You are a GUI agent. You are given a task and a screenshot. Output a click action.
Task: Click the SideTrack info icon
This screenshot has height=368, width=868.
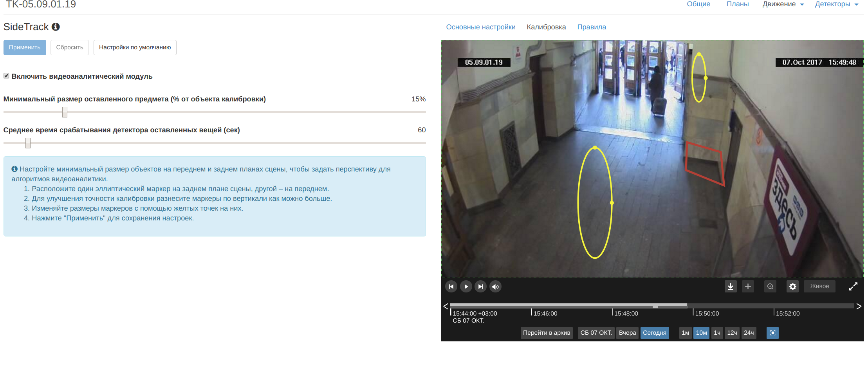[56, 27]
